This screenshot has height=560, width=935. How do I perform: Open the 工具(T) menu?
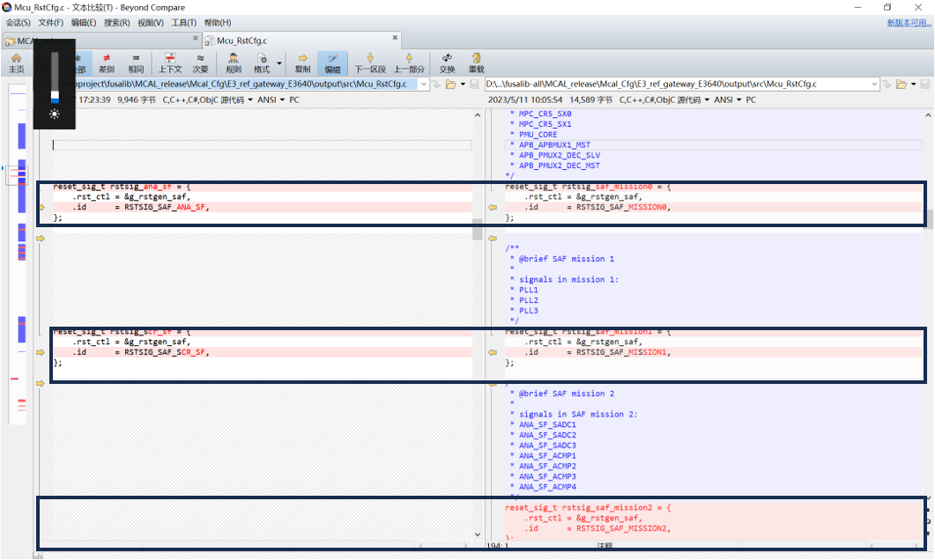click(x=184, y=22)
